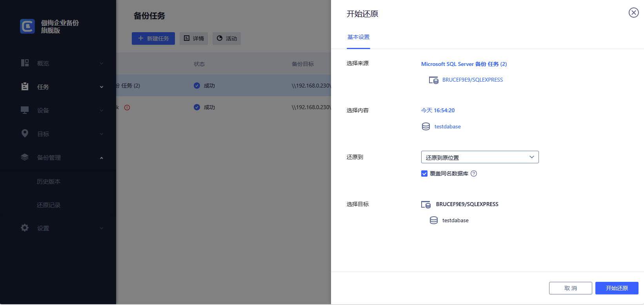Viewport: 644px width, 305px height.
Task: Click the source SQL server instance icon
Action: coord(433,80)
